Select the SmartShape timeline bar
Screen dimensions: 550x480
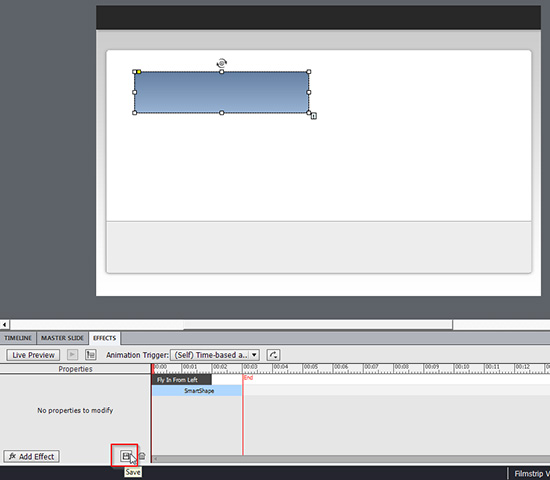pos(197,391)
